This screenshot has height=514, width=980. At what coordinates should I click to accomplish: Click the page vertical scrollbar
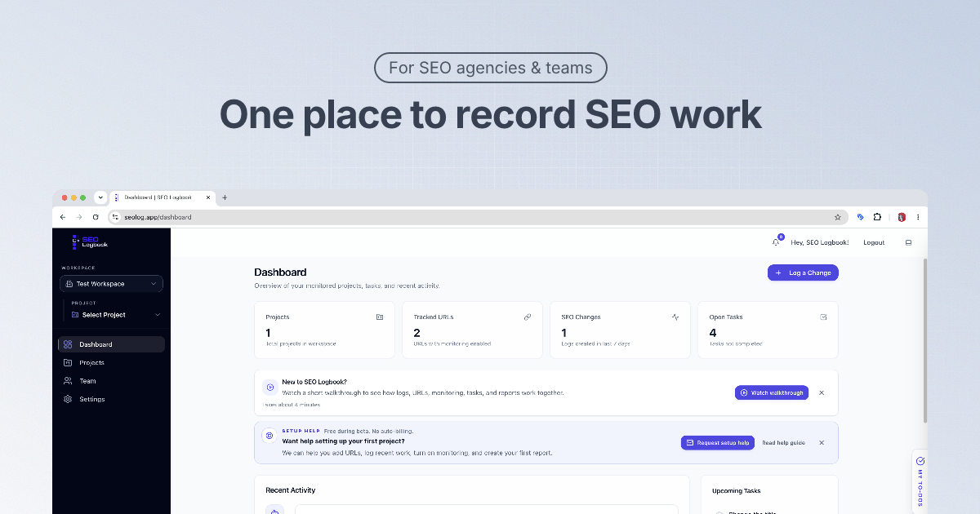[924, 340]
